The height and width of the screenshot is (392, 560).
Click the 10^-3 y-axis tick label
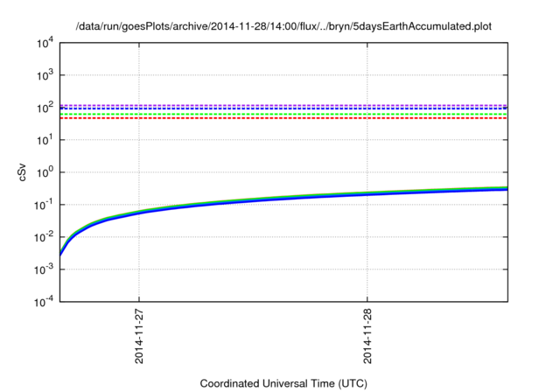(x=45, y=269)
